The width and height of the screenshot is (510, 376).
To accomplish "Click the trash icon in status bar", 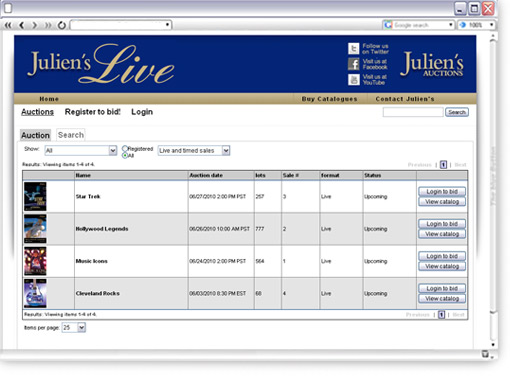I will [485, 354].
